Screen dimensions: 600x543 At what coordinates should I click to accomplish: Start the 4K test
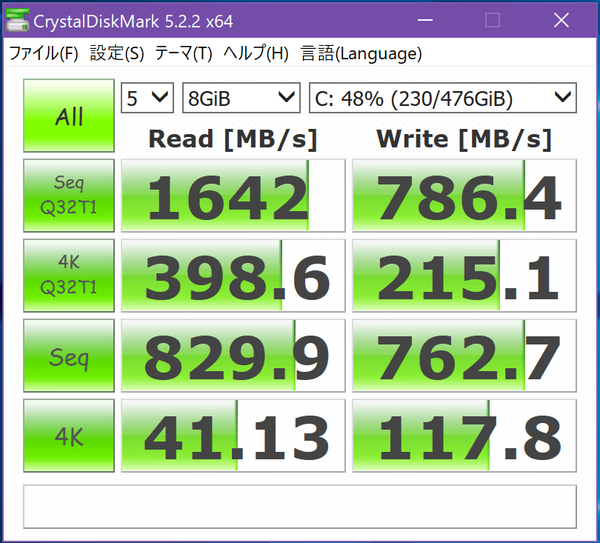point(69,435)
